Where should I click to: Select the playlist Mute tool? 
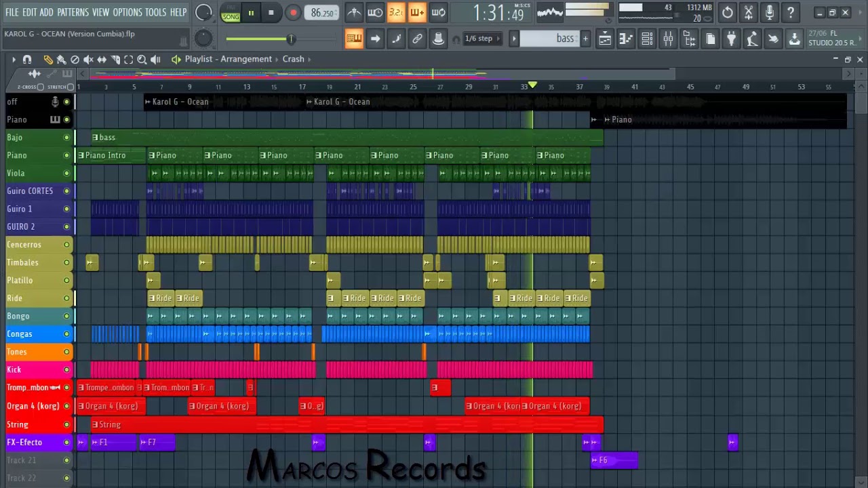pyautogui.click(x=88, y=60)
